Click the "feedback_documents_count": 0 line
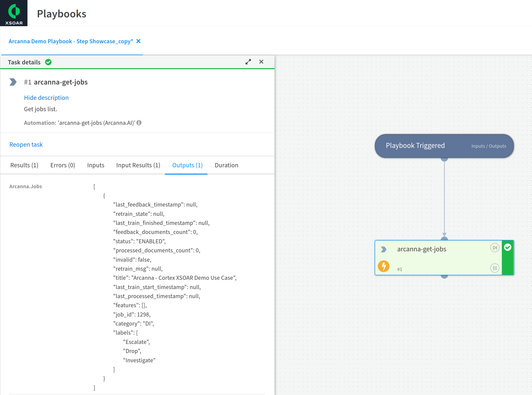532x395 pixels. point(155,232)
